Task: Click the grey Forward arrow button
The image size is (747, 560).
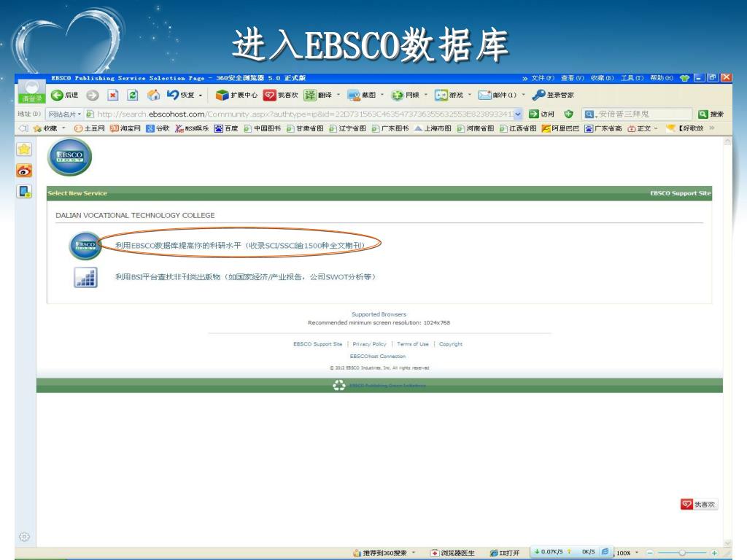Action: [x=93, y=96]
